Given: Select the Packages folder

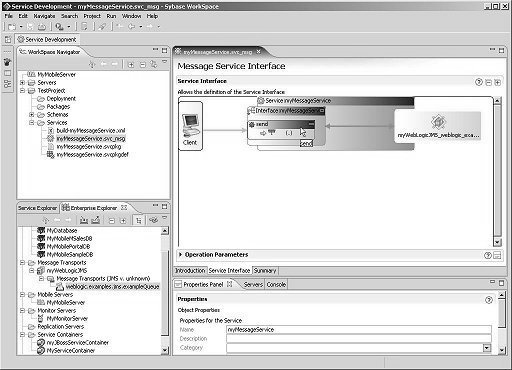Looking at the screenshot, I should click(58, 107).
